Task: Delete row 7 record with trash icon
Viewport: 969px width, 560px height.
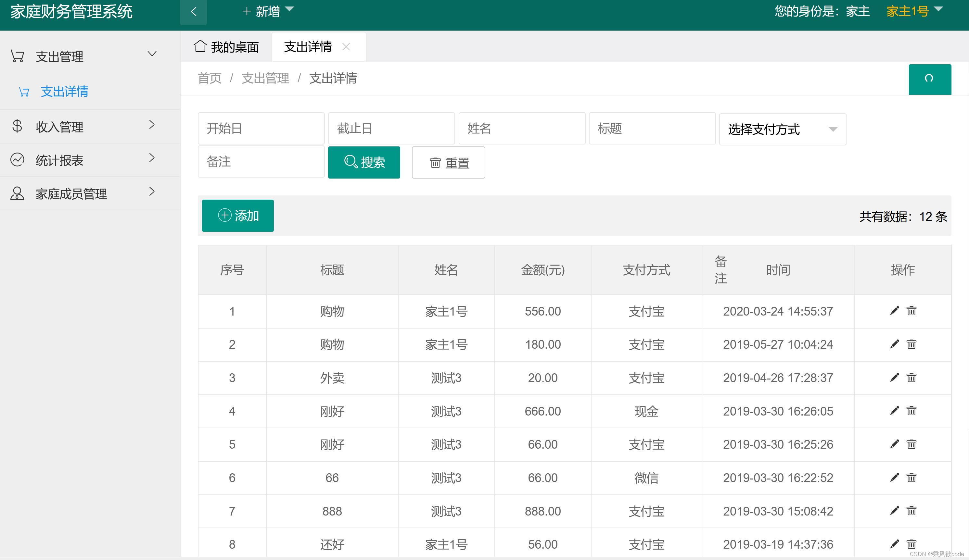Action: pyautogui.click(x=911, y=510)
